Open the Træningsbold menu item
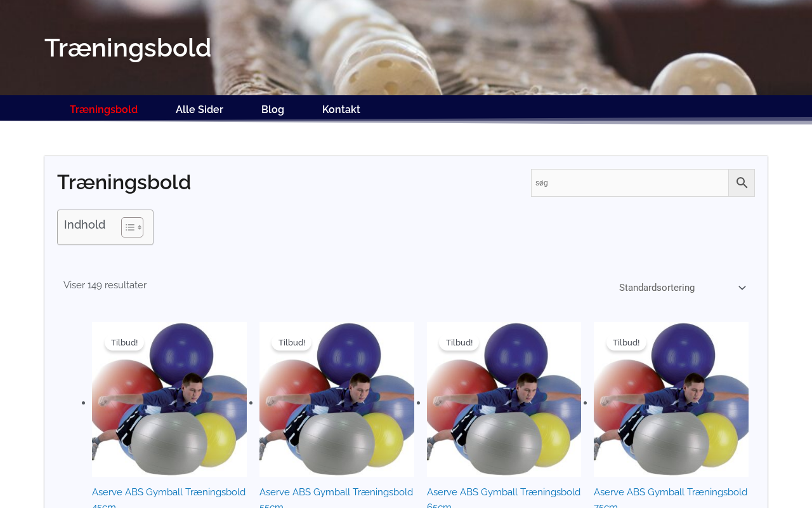Viewport: 812px width, 508px height. (103, 109)
